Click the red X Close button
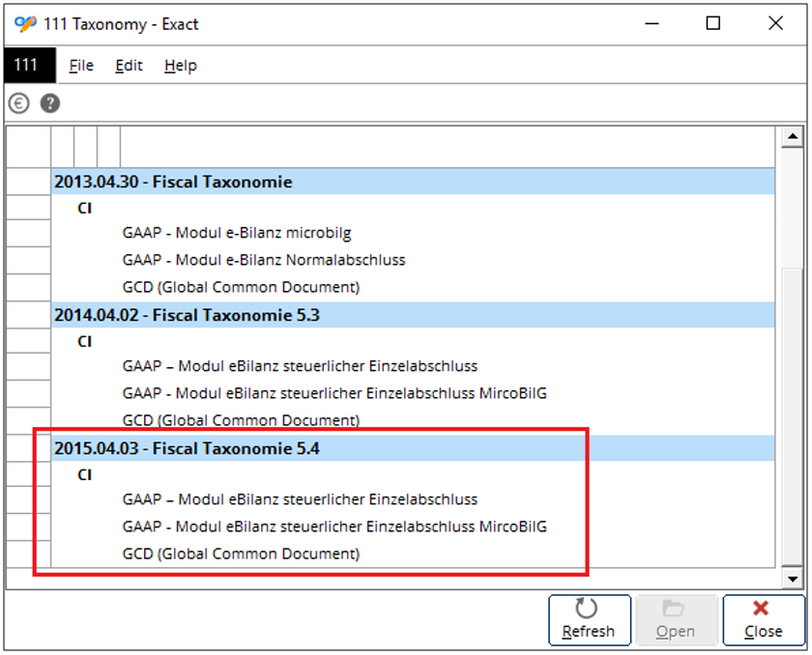This screenshot has width=812, height=655. click(764, 620)
